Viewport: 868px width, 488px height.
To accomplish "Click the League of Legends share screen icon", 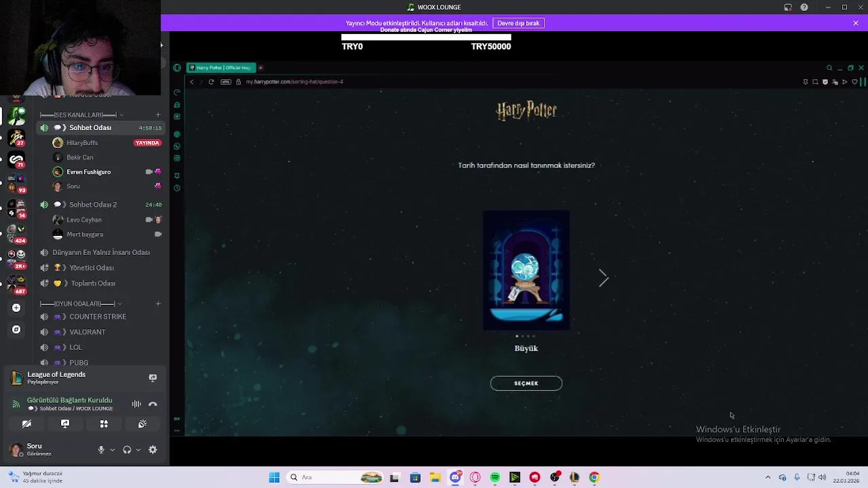I will (x=153, y=378).
